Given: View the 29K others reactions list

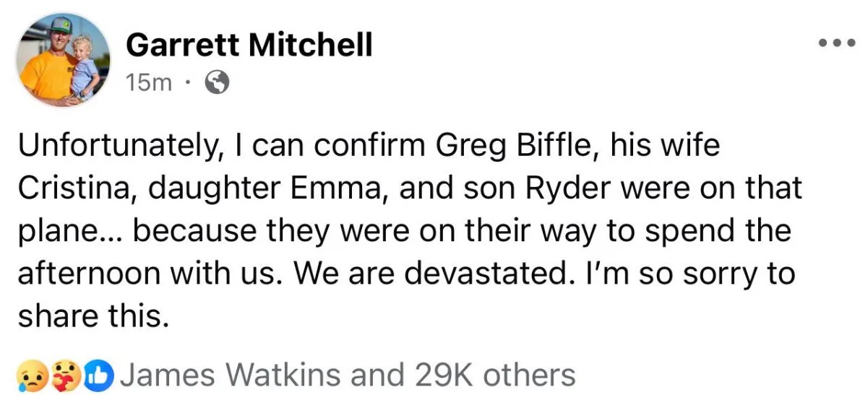Looking at the screenshot, I should 495,376.
